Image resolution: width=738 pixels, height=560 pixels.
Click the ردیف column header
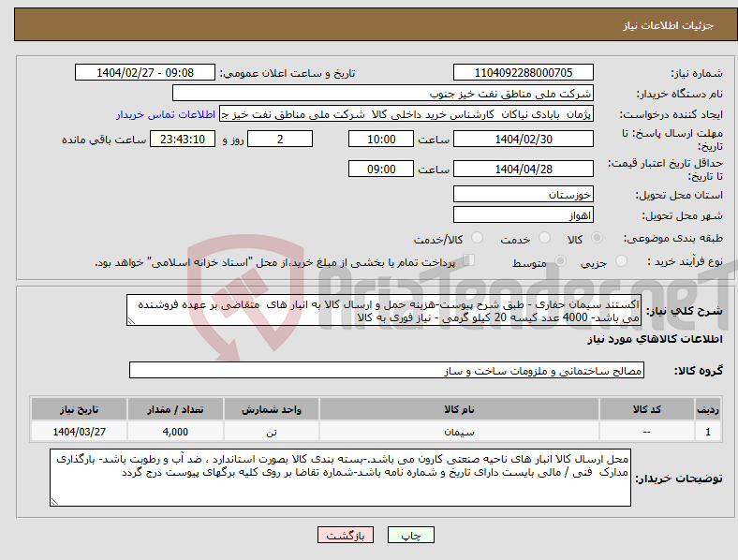pyautogui.click(x=708, y=409)
